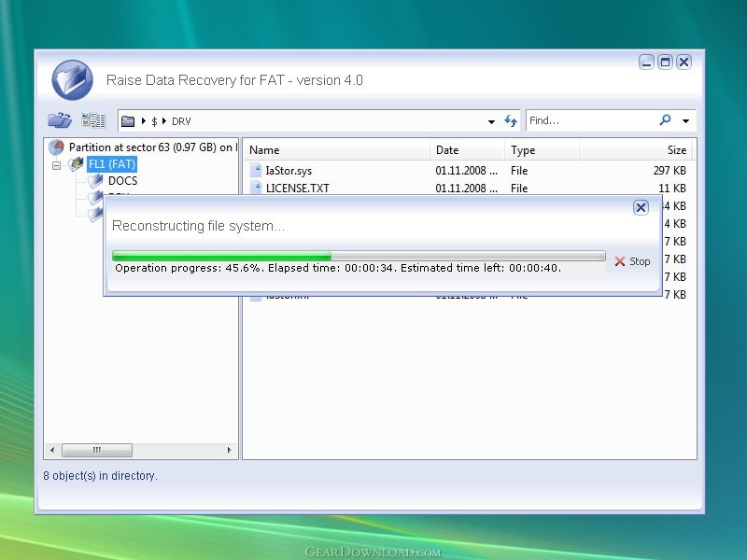This screenshot has width=747, height=560.
Task: Select the DRV segment in the path bar
Action: coord(181,121)
